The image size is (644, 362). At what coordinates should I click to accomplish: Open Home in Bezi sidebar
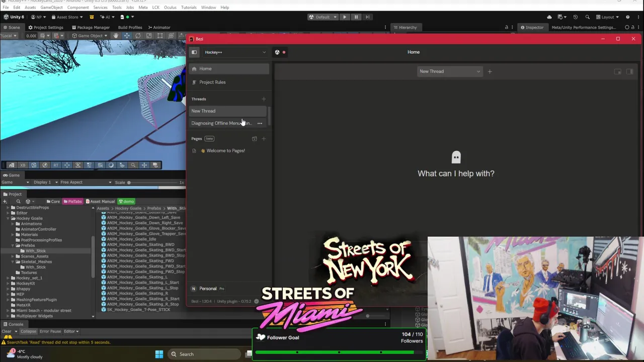[x=229, y=68]
